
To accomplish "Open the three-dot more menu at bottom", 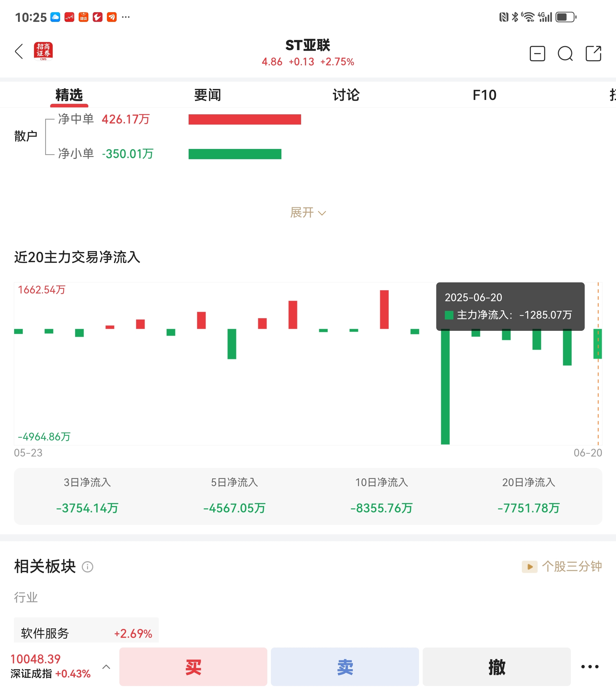I will pos(590,667).
